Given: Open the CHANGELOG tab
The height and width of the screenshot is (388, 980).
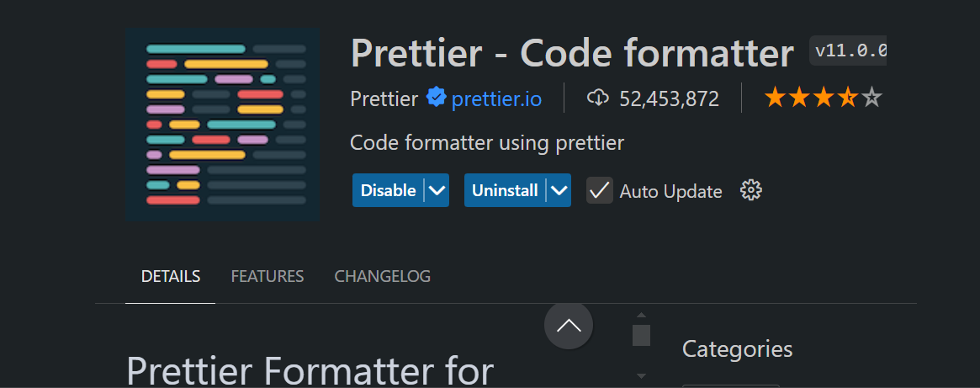Looking at the screenshot, I should tap(383, 276).
